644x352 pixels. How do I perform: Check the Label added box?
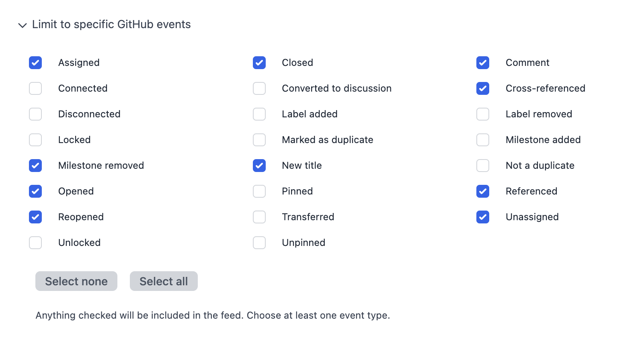pos(259,114)
